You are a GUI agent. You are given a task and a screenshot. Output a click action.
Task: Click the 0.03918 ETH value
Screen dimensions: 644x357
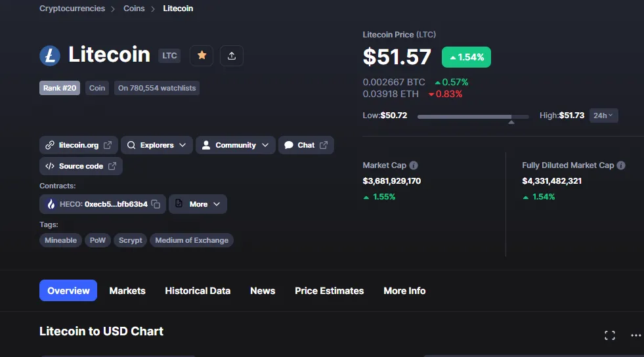coord(391,94)
